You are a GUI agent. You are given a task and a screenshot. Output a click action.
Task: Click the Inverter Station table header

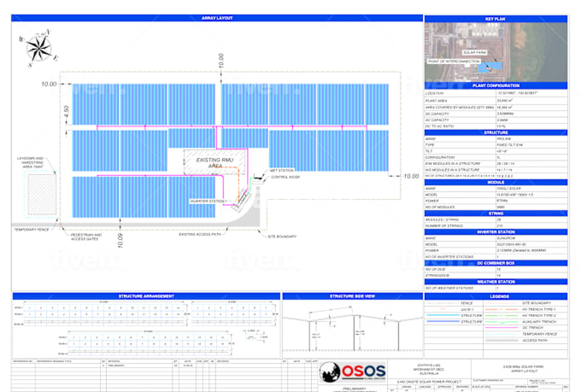pos(496,232)
